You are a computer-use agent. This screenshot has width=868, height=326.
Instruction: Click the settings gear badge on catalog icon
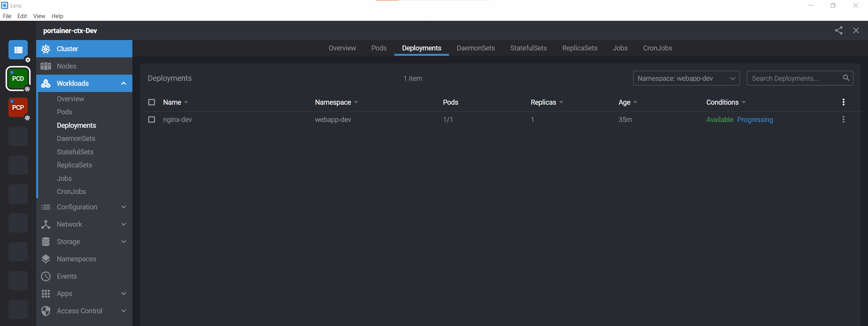[28, 60]
